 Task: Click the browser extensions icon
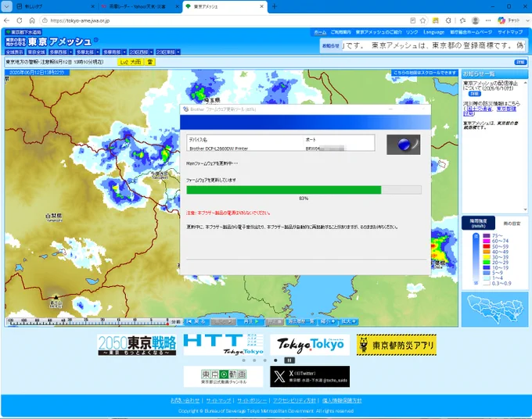coord(448,20)
